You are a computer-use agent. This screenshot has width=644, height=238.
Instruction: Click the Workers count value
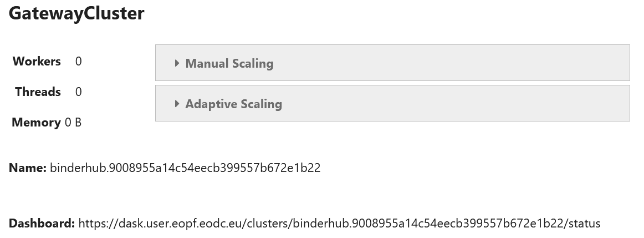(78, 61)
